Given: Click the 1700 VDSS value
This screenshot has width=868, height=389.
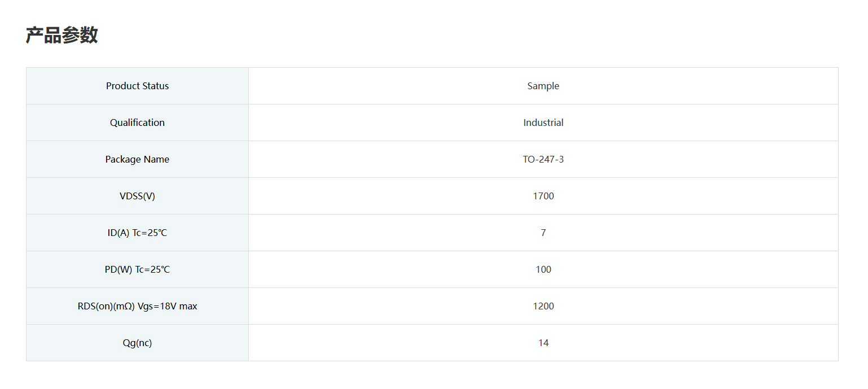Looking at the screenshot, I should point(543,196).
